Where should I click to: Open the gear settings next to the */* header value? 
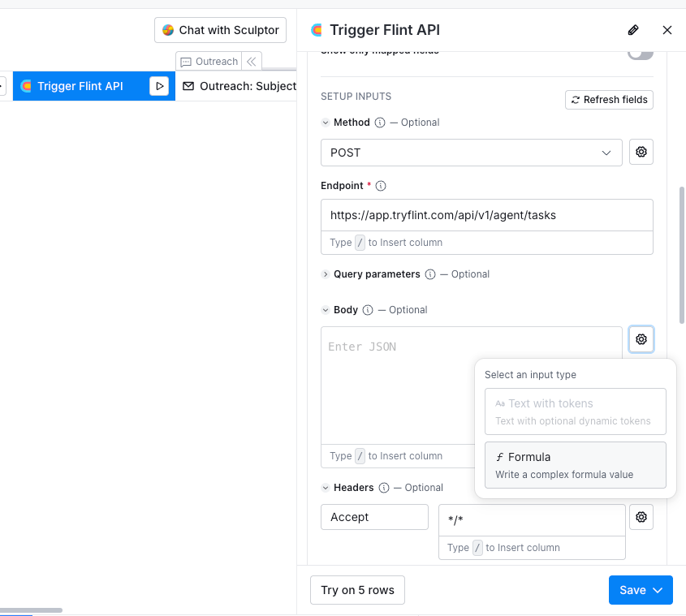(x=641, y=517)
